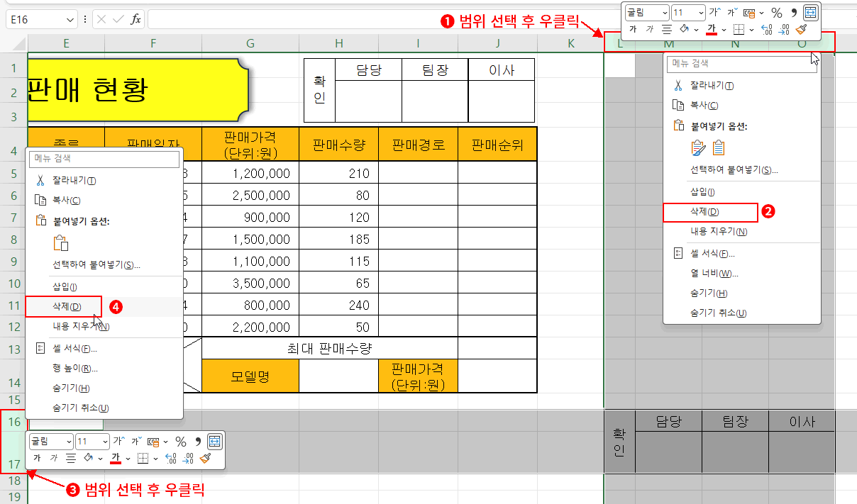The image size is (857, 504).
Task: Click the format painter brush in the column mini toolbar
Action: pyautogui.click(x=801, y=30)
